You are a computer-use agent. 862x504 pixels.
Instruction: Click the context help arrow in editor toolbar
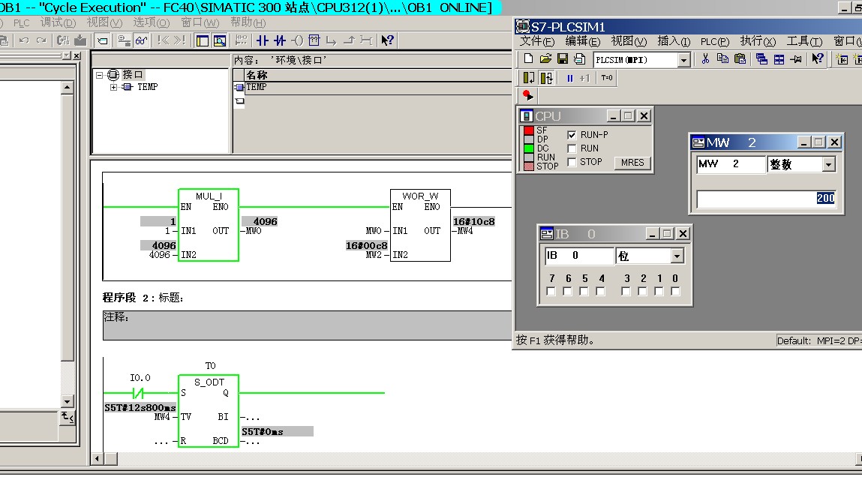[387, 40]
